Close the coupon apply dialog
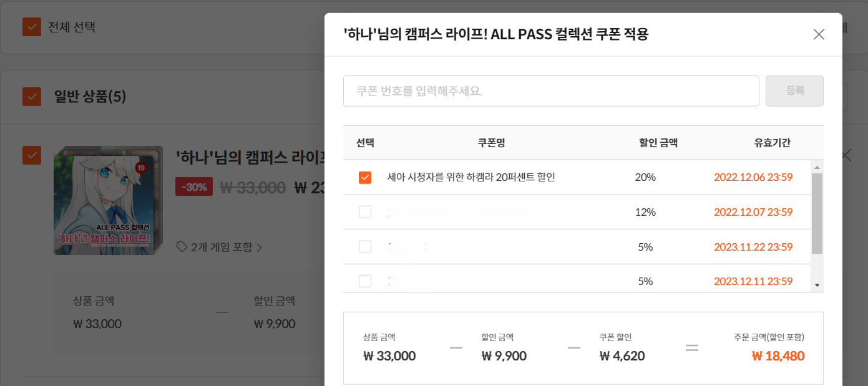The width and height of the screenshot is (868, 386). click(819, 35)
